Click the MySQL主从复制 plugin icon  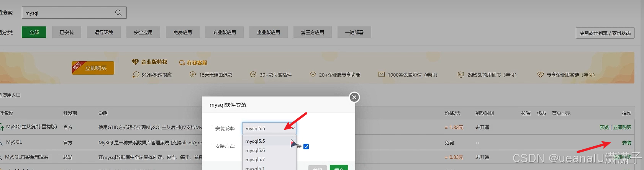click(x=2, y=127)
